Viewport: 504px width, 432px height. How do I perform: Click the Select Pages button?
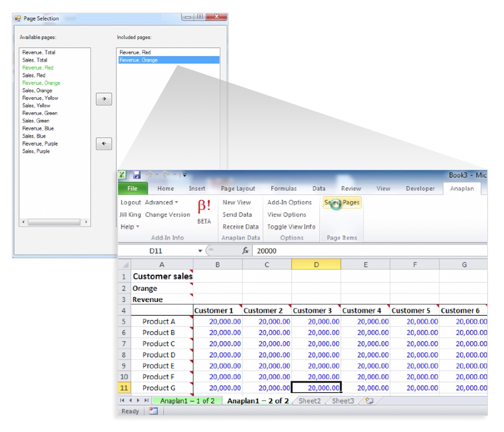pos(342,202)
